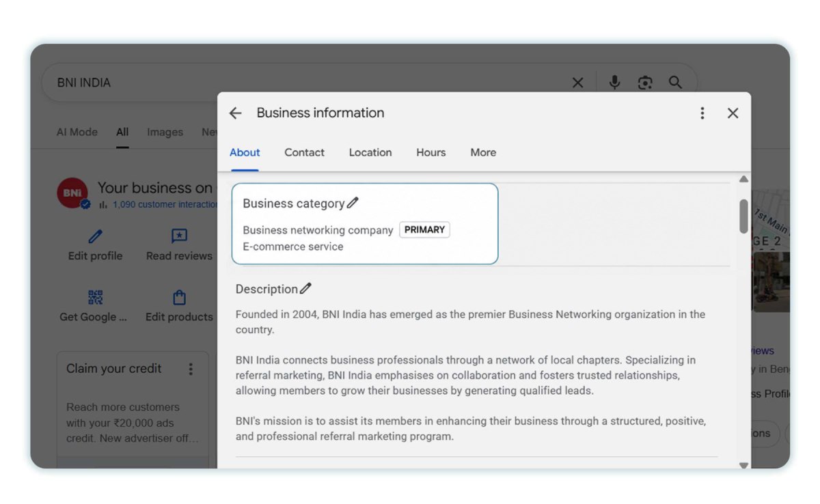Start voice search with microphone icon

(x=615, y=83)
